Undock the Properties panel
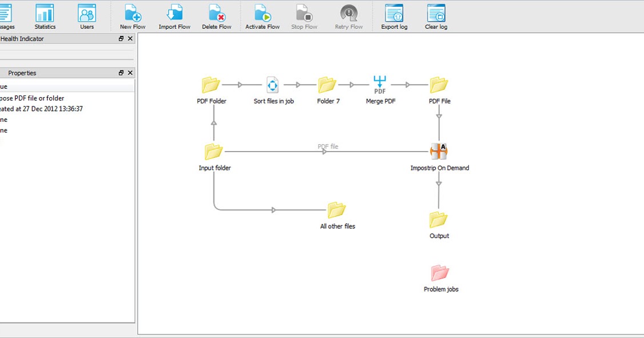Viewport: 644px width, 338px height. click(x=121, y=73)
